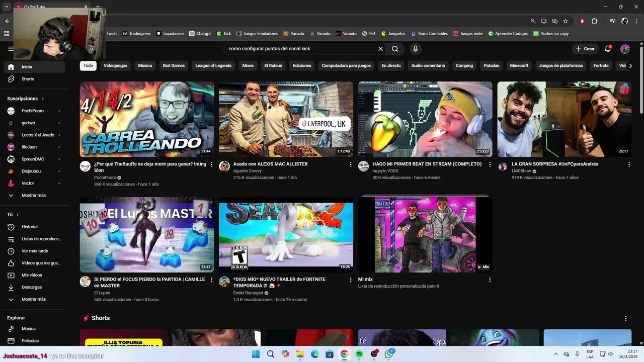
Task: Open options for Asado con Alexis video
Action: 351,164
